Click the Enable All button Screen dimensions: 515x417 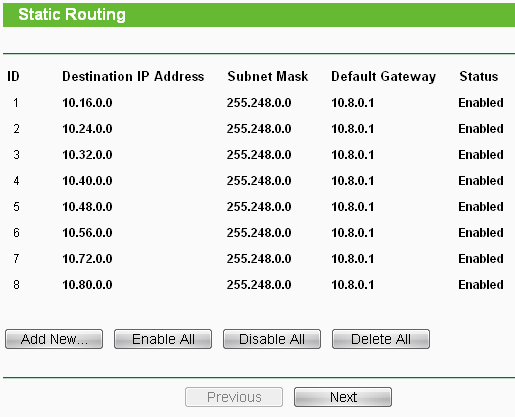coord(163,339)
